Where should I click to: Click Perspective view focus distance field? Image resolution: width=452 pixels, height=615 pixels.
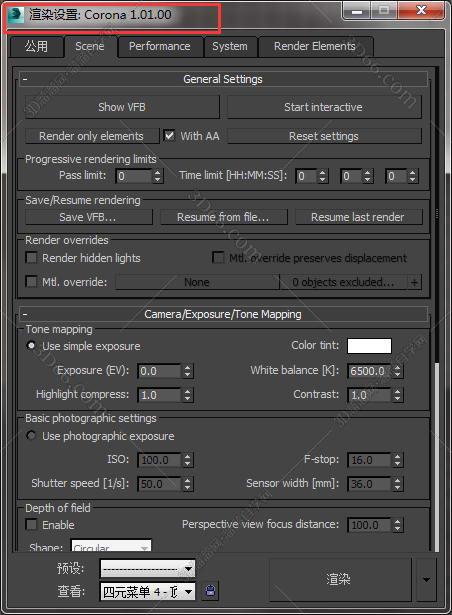(x=369, y=525)
